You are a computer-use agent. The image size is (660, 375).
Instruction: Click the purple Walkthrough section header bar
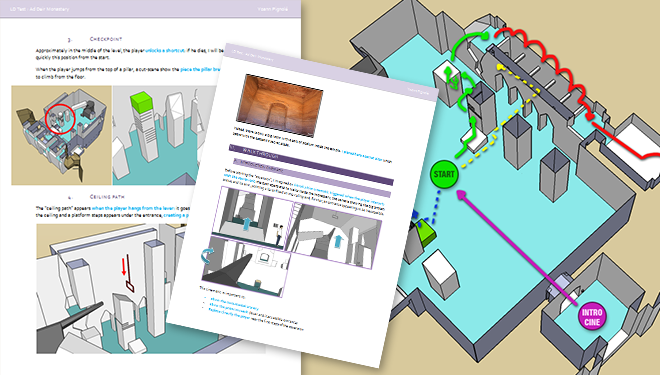click(311, 165)
